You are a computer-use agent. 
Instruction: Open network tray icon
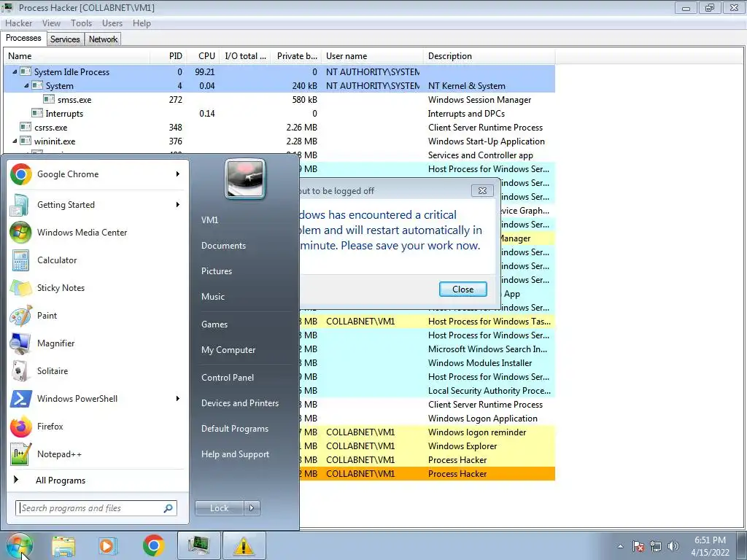[656, 546]
